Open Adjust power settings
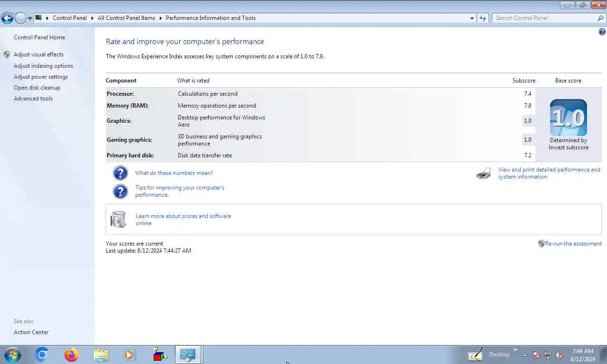The image size is (607, 364). coord(41,77)
